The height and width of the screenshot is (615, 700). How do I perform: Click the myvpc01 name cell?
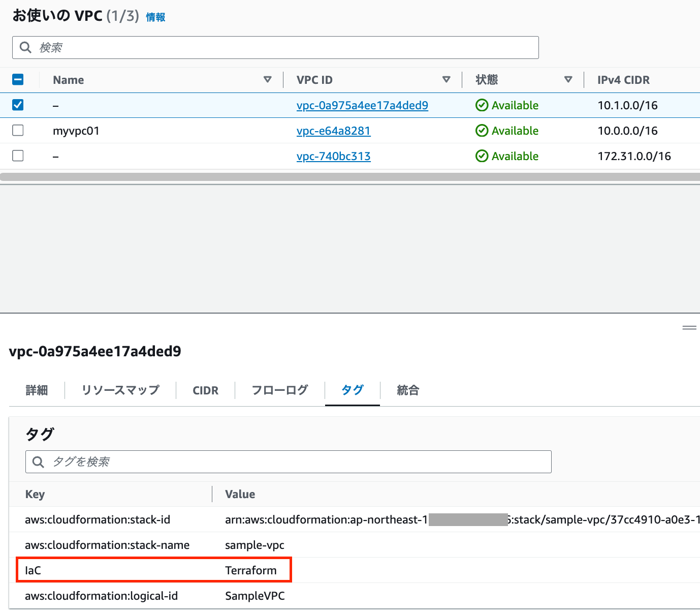[76, 131]
